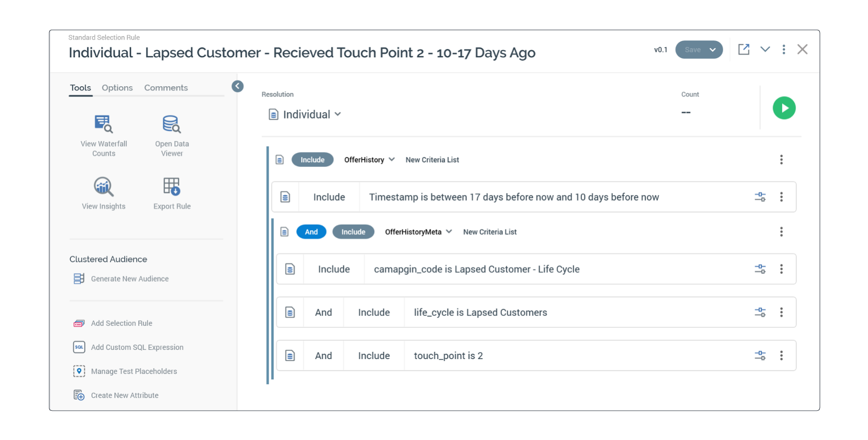868x440 pixels.
Task: Open the Data Viewer tool
Action: tap(171, 124)
